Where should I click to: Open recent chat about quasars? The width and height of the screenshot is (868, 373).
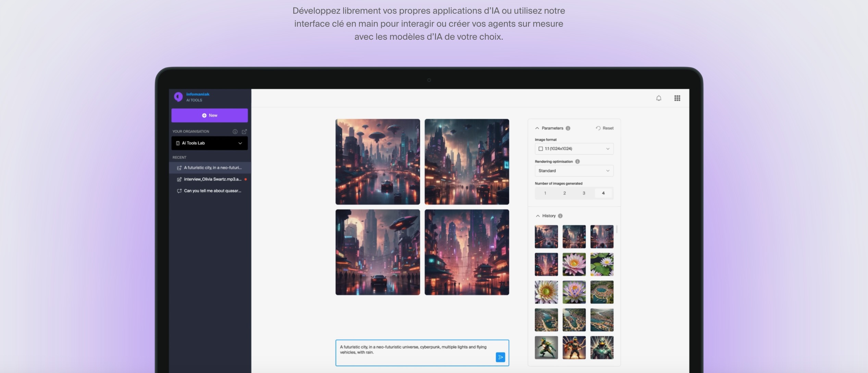[212, 191]
